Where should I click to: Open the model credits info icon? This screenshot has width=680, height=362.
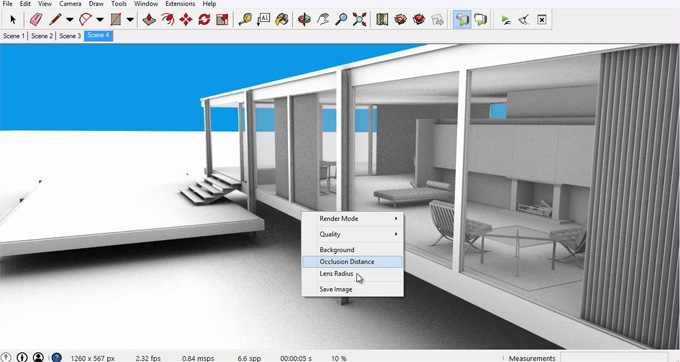click(x=22, y=357)
